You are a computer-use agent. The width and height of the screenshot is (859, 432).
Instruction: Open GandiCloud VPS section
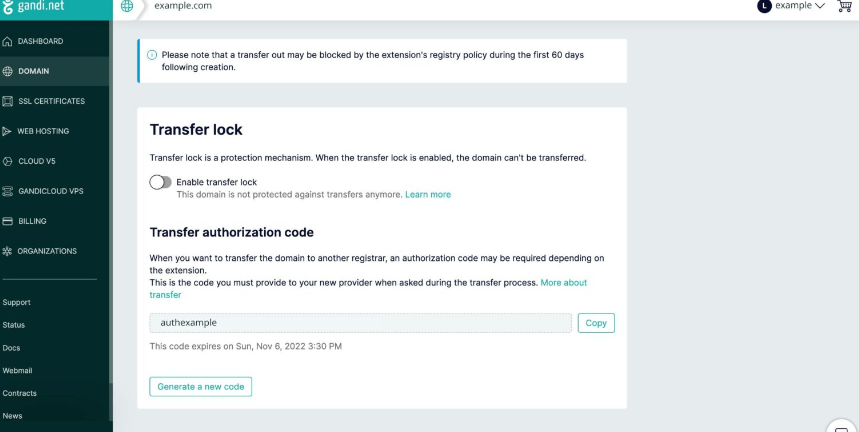pos(50,191)
